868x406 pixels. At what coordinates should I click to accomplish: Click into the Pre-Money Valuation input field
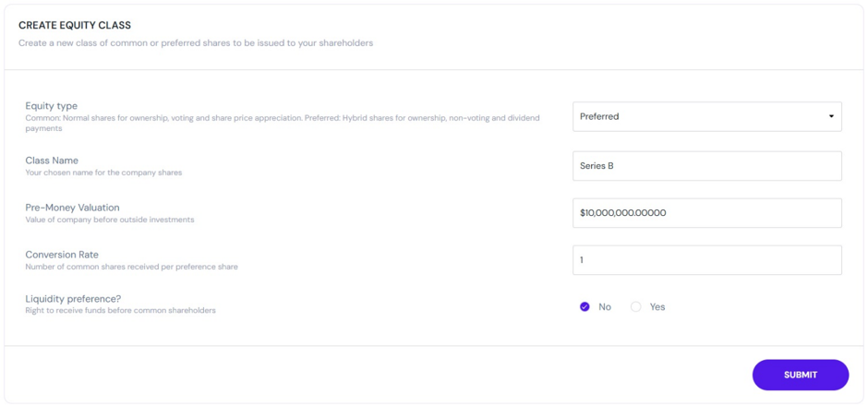coord(707,213)
